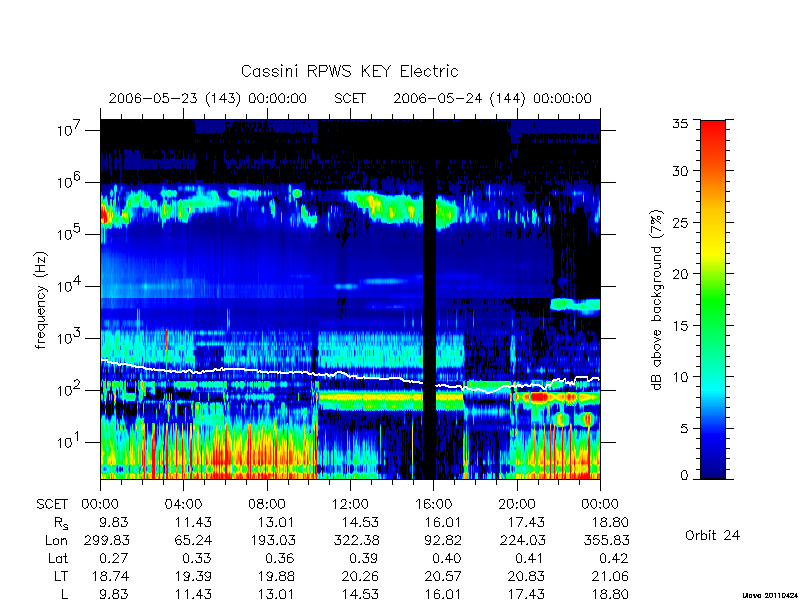This screenshot has width=800, height=600.
Task: Click the 'Lat' row header
Action: click(x=58, y=558)
